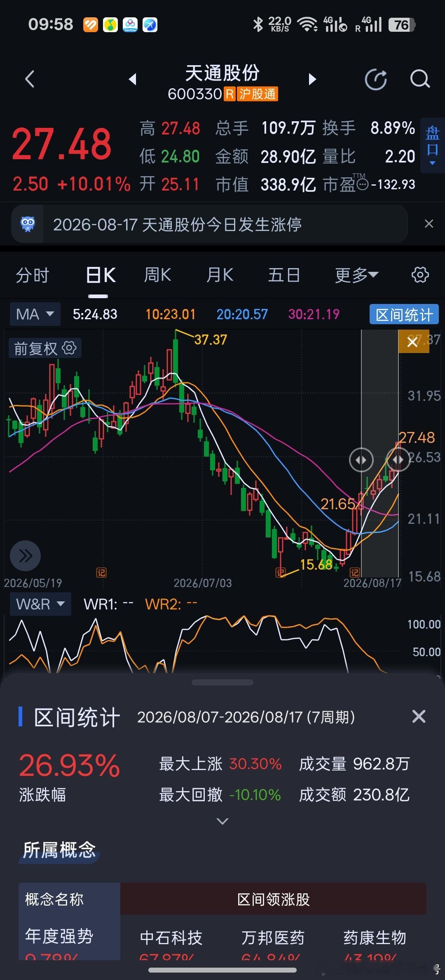The width and height of the screenshot is (445, 980).
Task: Open chart settings gear icon
Action: (420, 275)
